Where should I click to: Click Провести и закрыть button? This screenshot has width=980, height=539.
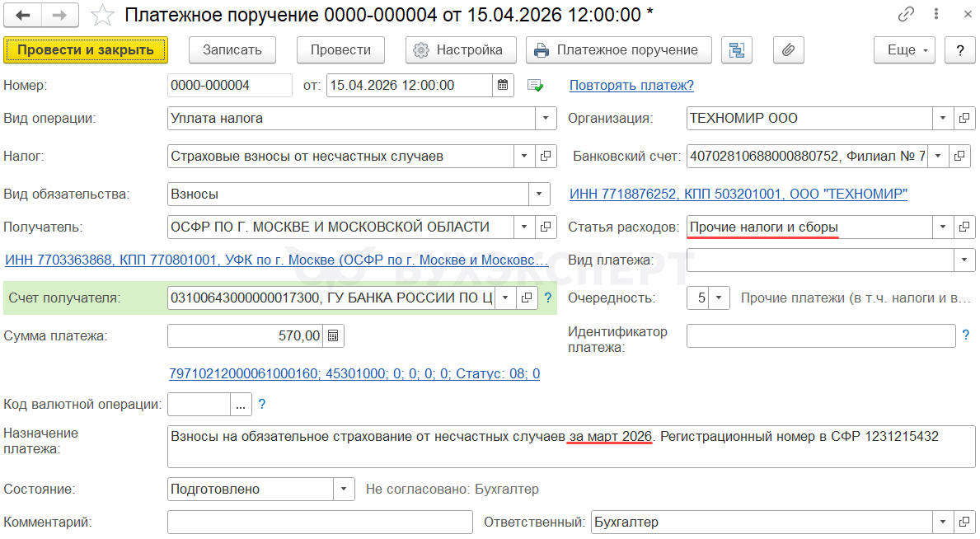coord(86,50)
